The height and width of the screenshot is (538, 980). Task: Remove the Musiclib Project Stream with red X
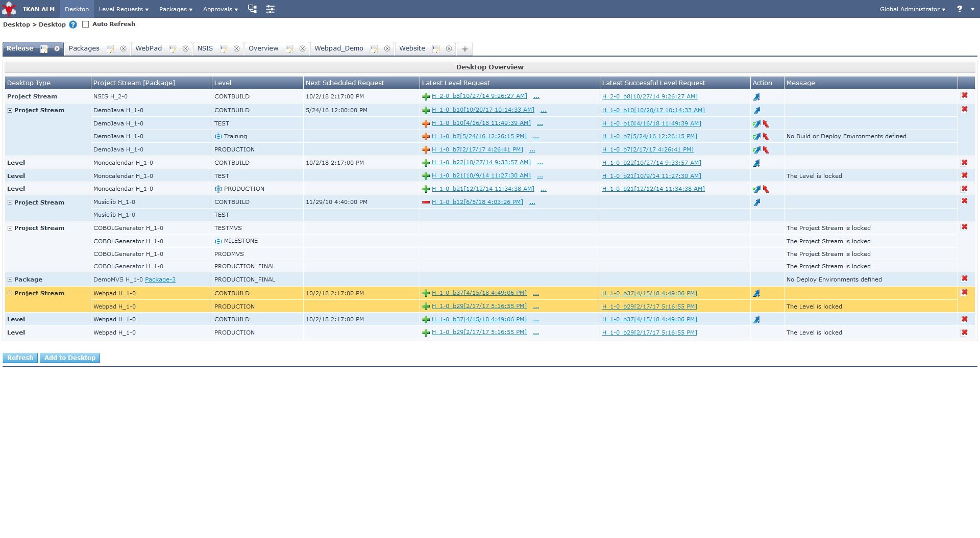coord(965,201)
